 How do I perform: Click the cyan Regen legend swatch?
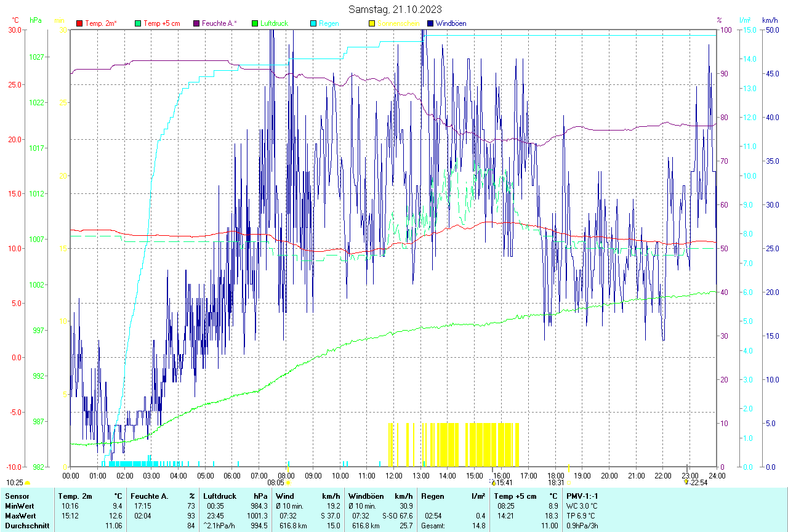point(313,23)
